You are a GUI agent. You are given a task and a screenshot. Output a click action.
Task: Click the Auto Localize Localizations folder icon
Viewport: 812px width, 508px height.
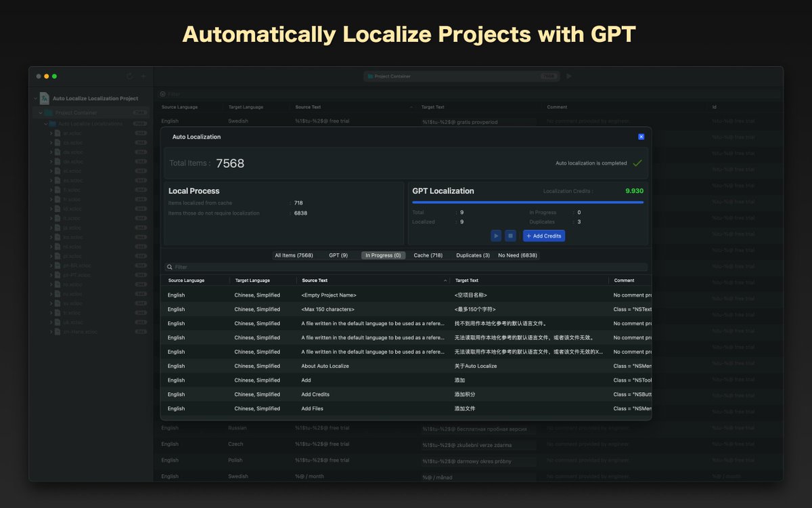[53, 124]
